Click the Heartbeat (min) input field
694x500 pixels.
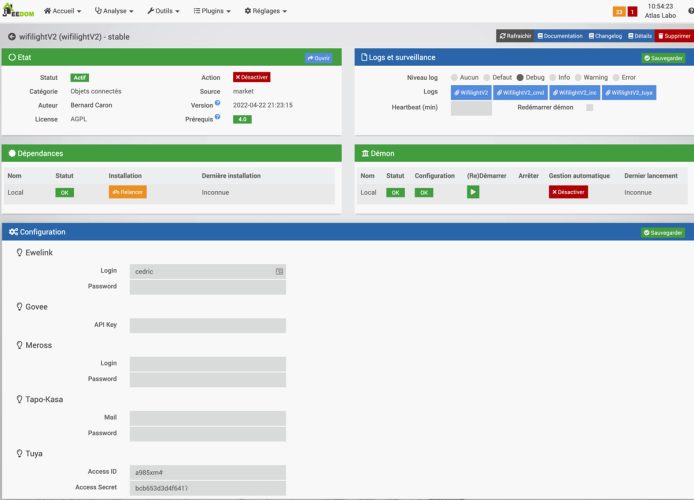pyautogui.click(x=471, y=108)
